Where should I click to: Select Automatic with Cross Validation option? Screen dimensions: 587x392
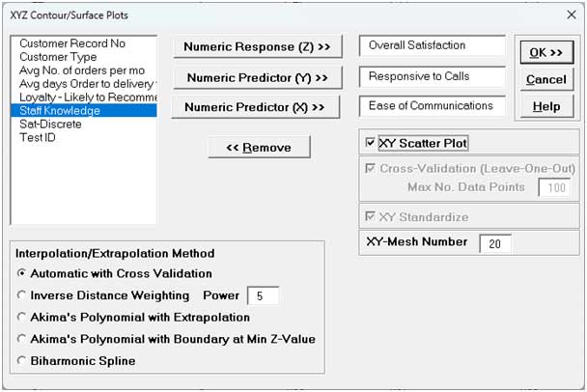coord(21,273)
